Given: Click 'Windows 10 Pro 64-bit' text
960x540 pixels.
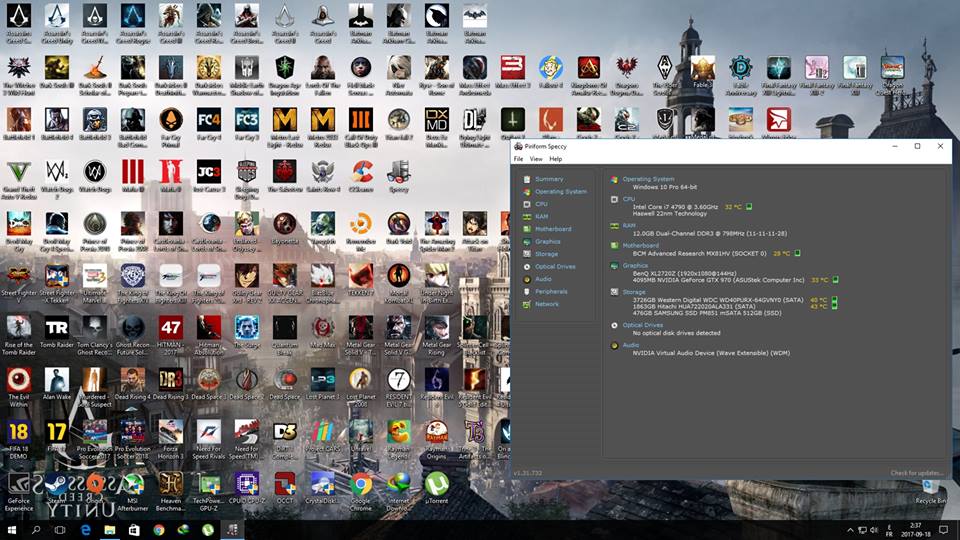Looking at the screenshot, I should (x=664, y=187).
